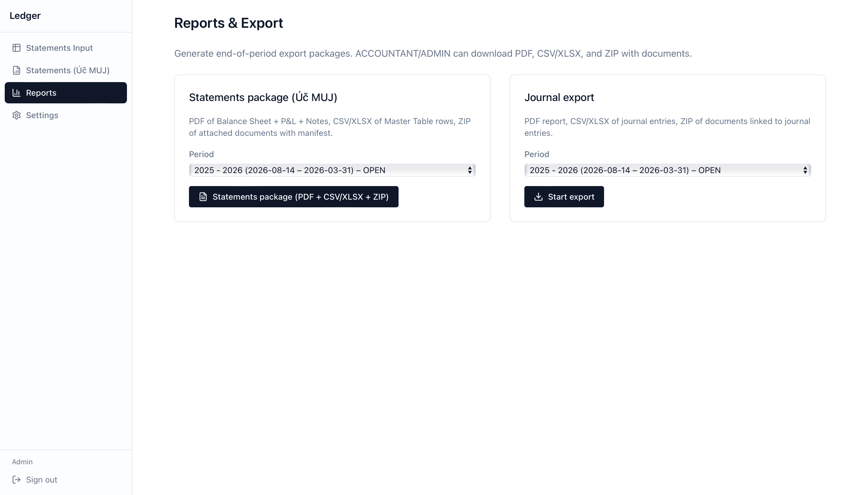This screenshot has height=495, width=868.
Task: Click Sign out link
Action: [x=41, y=480]
